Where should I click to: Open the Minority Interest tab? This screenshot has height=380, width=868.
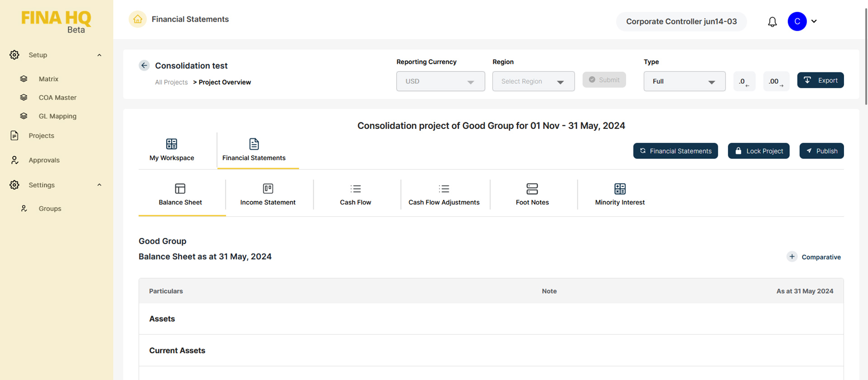pyautogui.click(x=619, y=195)
